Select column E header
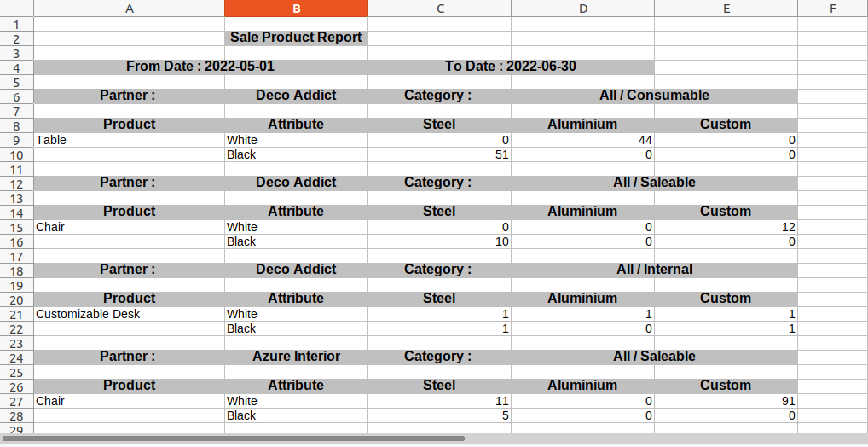Viewport: 868px width, 447px height. 726,9
